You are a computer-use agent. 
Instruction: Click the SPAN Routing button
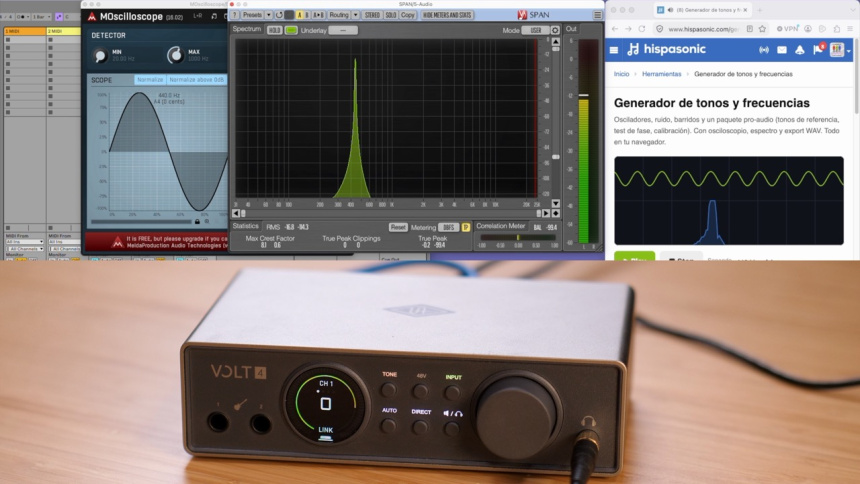pos(339,15)
